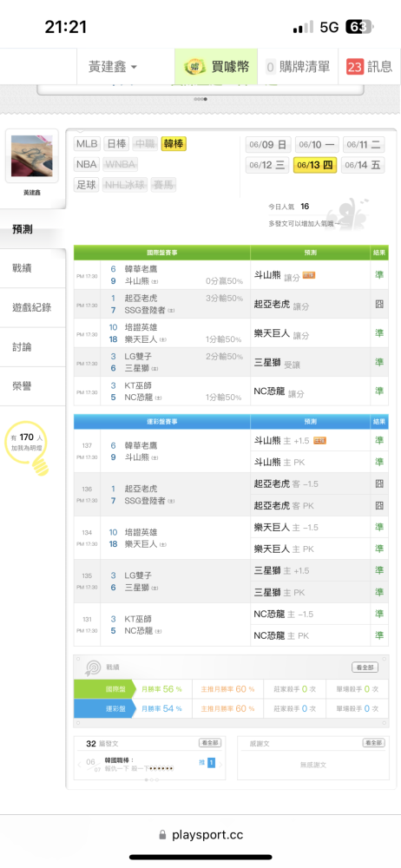The image size is (401, 868).
Task: Open the red 23 訊息 notification badge
Action: pos(354,67)
